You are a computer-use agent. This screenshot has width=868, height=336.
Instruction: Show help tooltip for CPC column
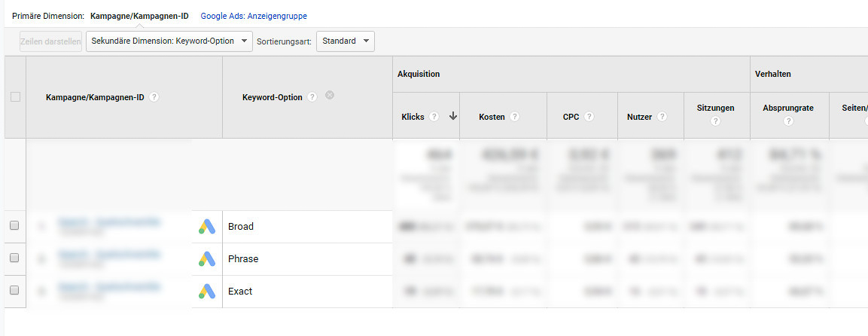[x=589, y=117]
